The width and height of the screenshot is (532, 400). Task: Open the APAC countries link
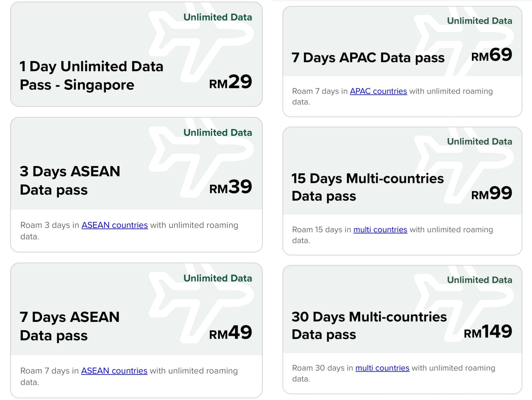(379, 91)
